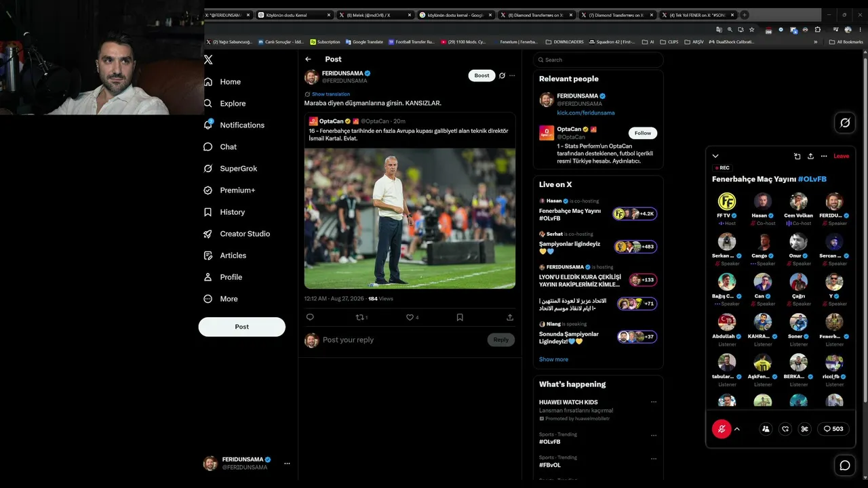This screenshot has height=488, width=868.
Task: Open the #OLvFB hashtag in Space title
Action: coord(812,179)
